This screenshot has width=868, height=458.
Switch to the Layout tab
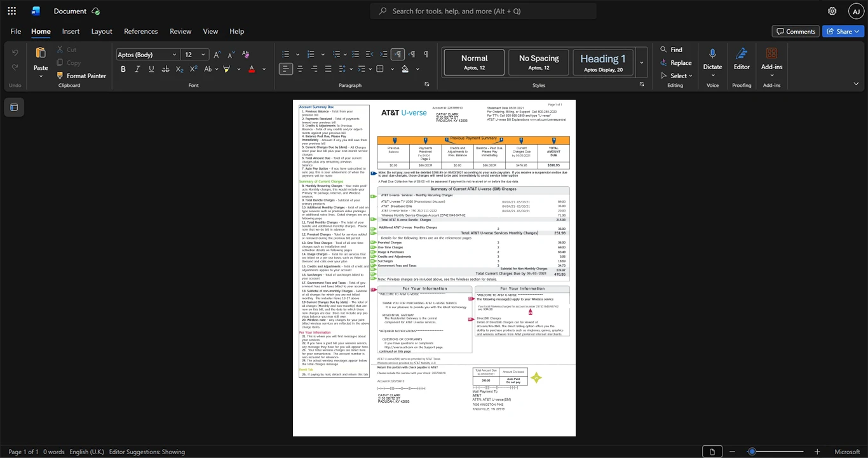tap(102, 31)
